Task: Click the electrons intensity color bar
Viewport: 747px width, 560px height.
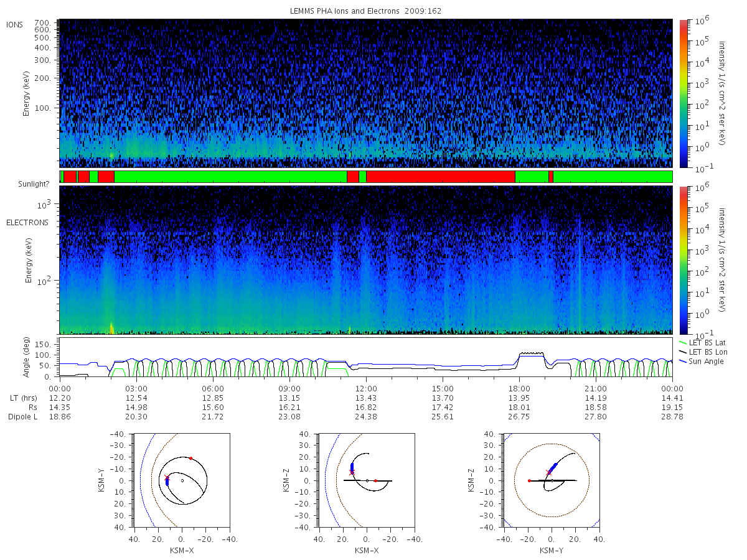Action: click(x=683, y=260)
